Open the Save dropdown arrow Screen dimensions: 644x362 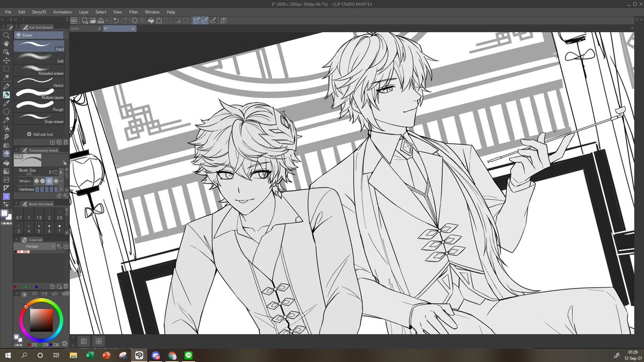[107, 20]
